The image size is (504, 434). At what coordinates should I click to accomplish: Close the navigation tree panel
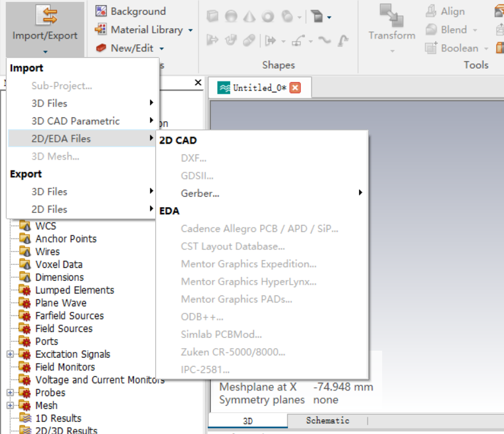(x=198, y=83)
